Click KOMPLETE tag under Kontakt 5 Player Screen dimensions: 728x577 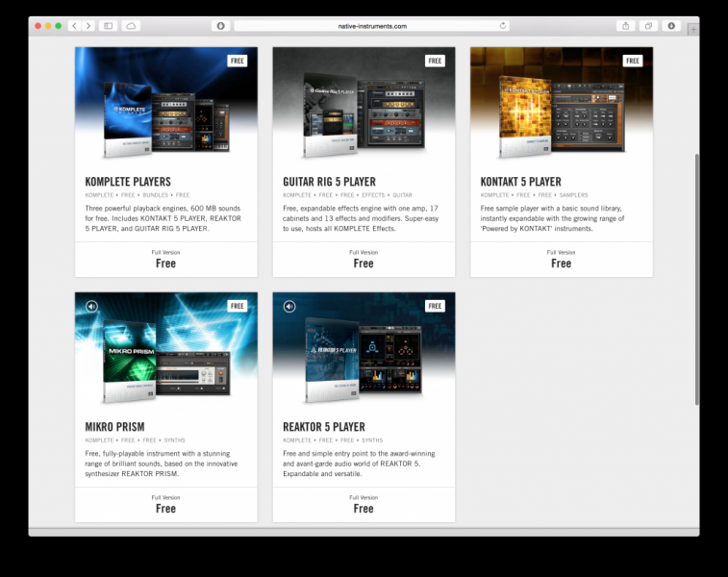(x=494, y=195)
